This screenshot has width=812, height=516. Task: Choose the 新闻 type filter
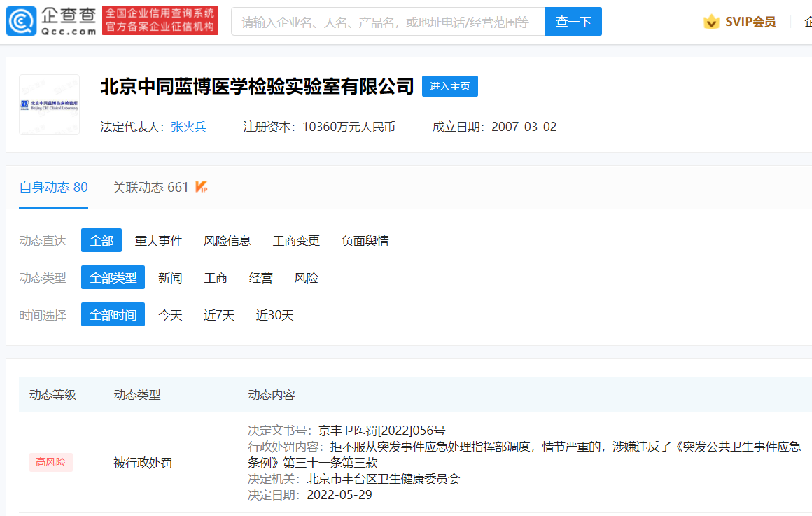point(170,278)
